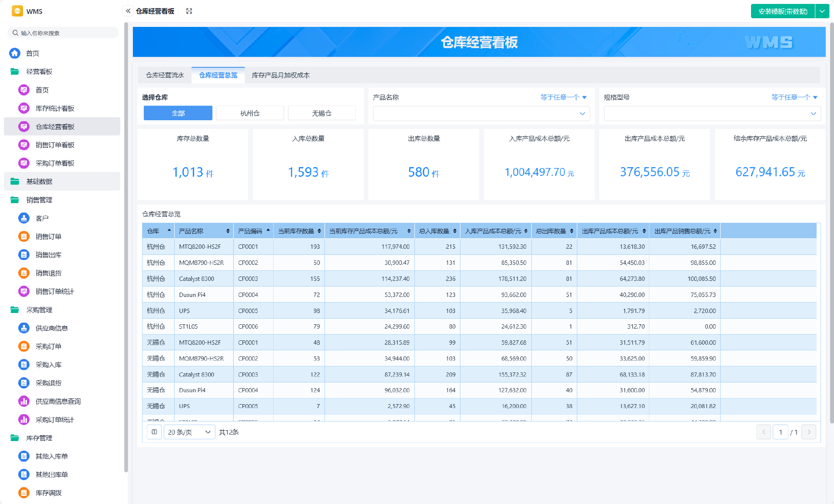Image resolution: width=834 pixels, height=504 pixels.
Task: Click 安装模板(带数据) green button
Action: [x=783, y=11]
